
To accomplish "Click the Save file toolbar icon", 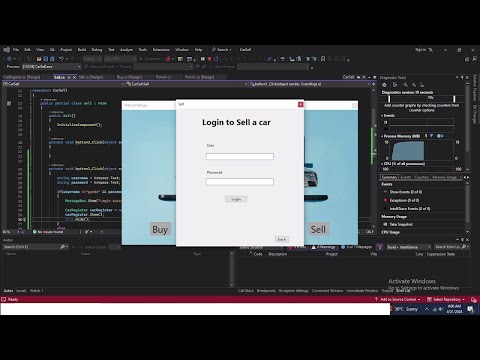I will [x=46, y=59].
